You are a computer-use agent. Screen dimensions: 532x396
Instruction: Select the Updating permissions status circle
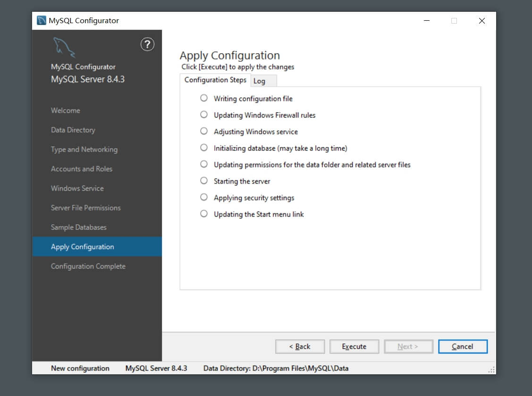point(203,164)
